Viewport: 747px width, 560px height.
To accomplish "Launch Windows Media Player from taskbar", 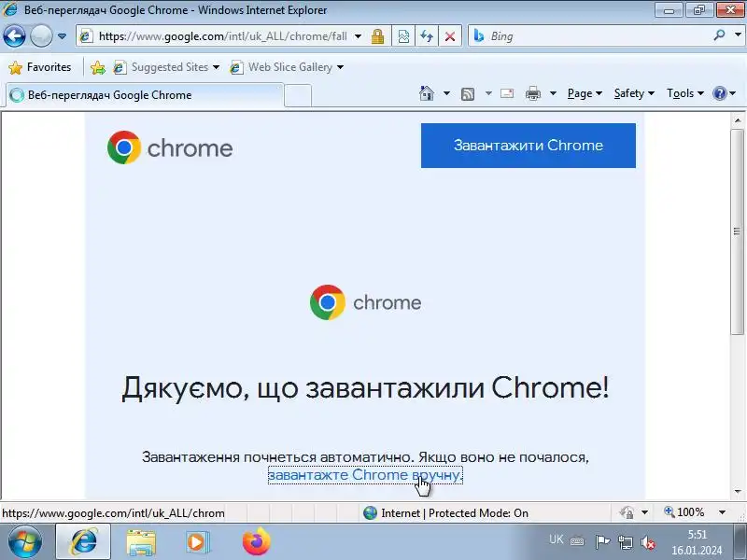I will (x=197, y=542).
